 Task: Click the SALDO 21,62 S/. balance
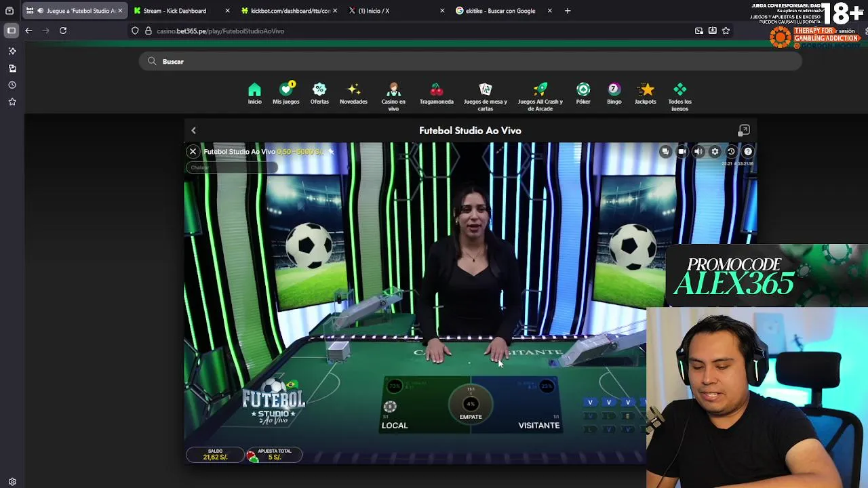[216, 454]
